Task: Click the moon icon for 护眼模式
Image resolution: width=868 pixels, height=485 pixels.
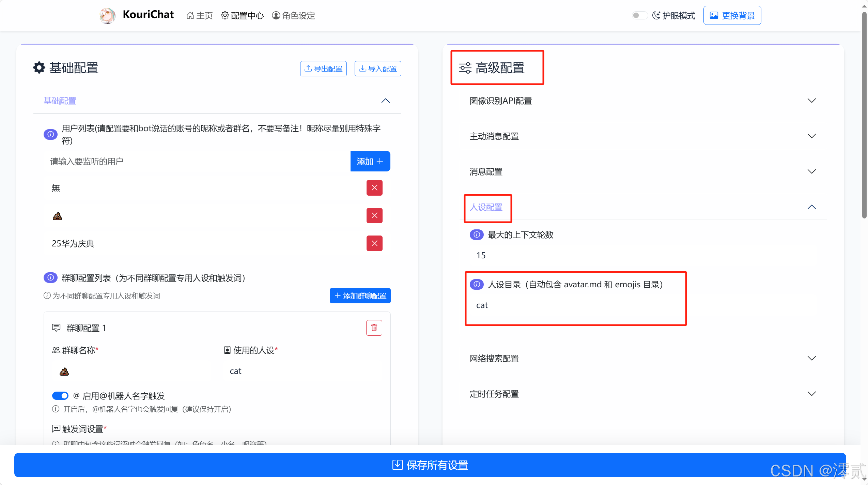Action: click(656, 15)
